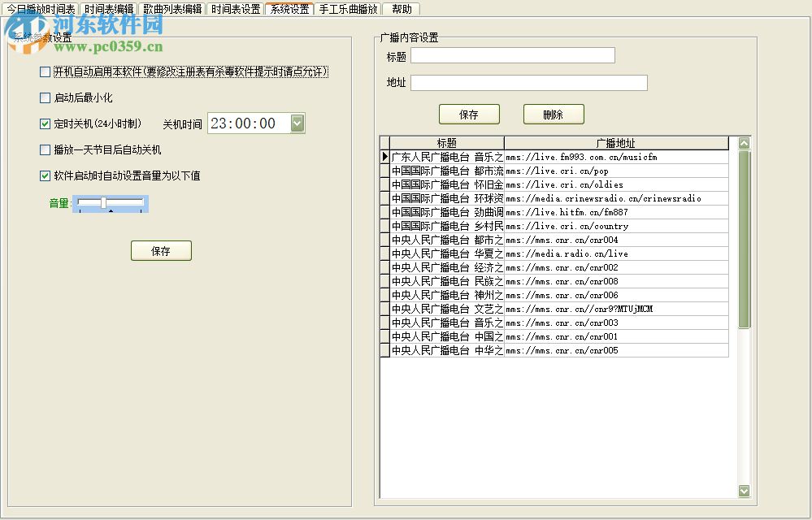Viewport: 812px width, 520px height.
Task: Click address mms://mms.cnr.cn/cnr003
Action: (562, 323)
